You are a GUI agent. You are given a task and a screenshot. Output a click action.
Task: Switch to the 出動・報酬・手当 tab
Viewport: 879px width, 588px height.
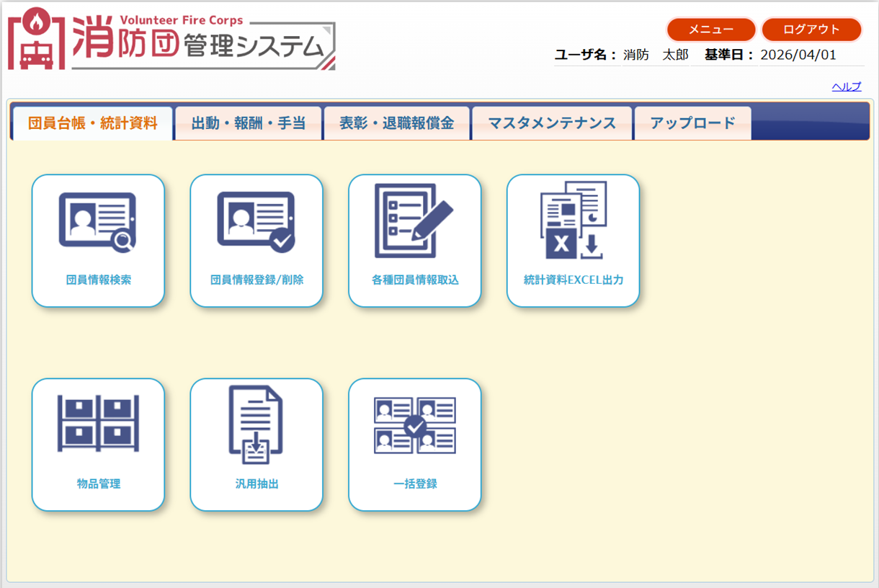[x=249, y=123]
